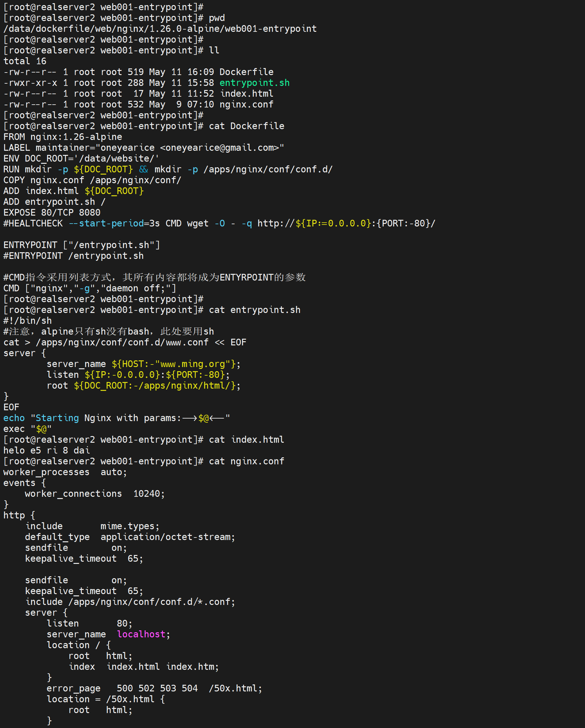Click the "helo e5 ri 8 dai" text
This screenshot has width=585, height=728.
point(47,450)
